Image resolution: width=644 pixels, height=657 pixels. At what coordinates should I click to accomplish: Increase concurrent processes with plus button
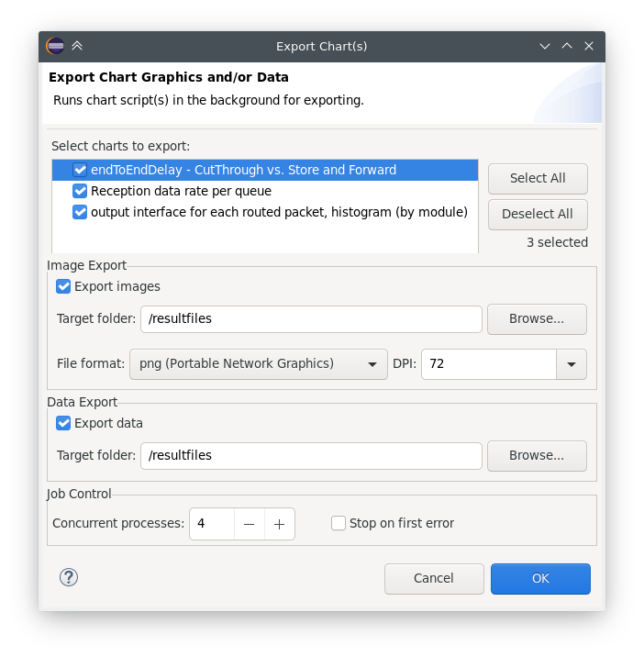tap(280, 524)
